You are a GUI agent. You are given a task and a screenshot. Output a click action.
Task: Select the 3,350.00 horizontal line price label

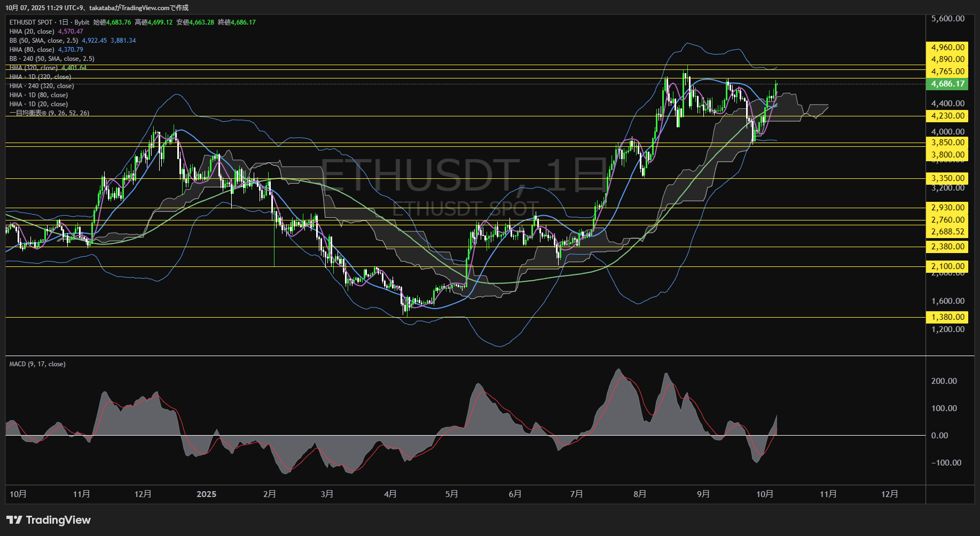tap(947, 178)
